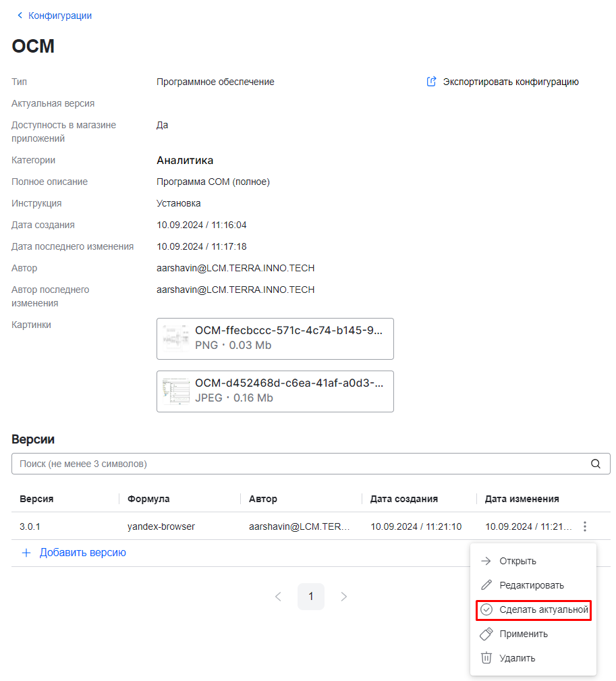Select page 1 in pagination
This screenshot has height=681, width=616.
(x=311, y=597)
